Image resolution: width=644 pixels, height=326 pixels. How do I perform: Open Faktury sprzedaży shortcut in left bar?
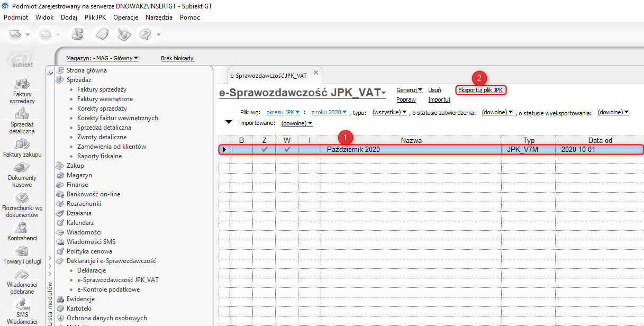click(x=22, y=91)
